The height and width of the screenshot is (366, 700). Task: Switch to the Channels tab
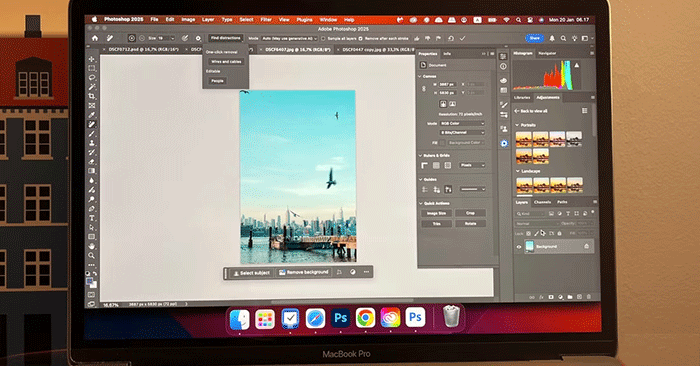tap(542, 202)
